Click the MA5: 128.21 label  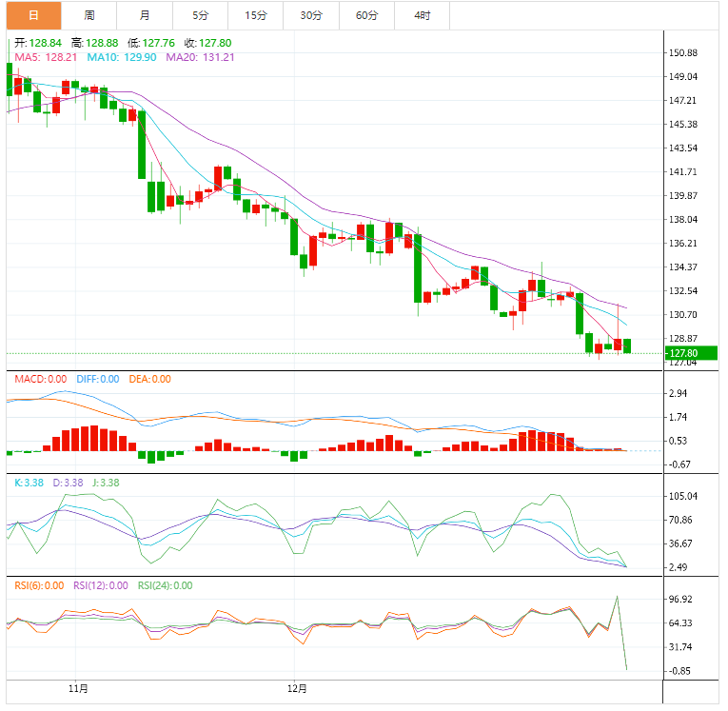[x=46, y=57]
